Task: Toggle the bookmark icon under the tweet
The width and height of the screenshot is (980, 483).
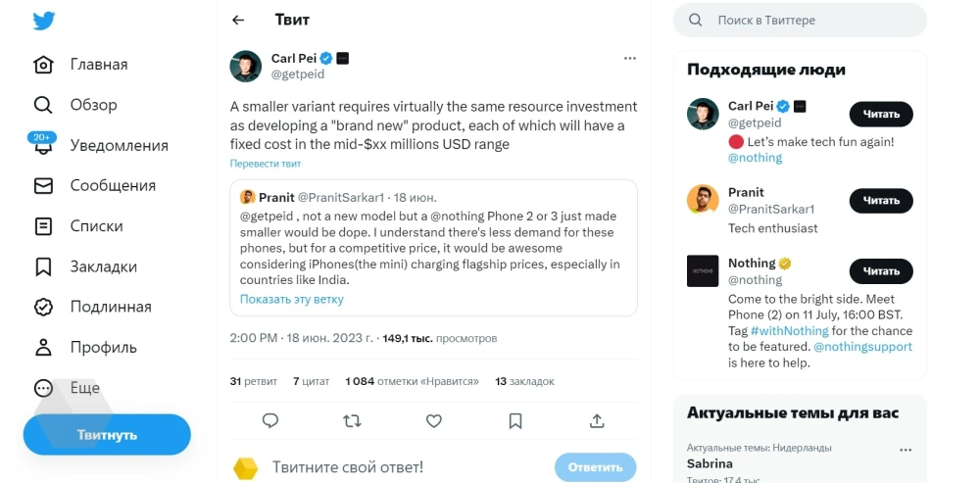Action: [515, 420]
